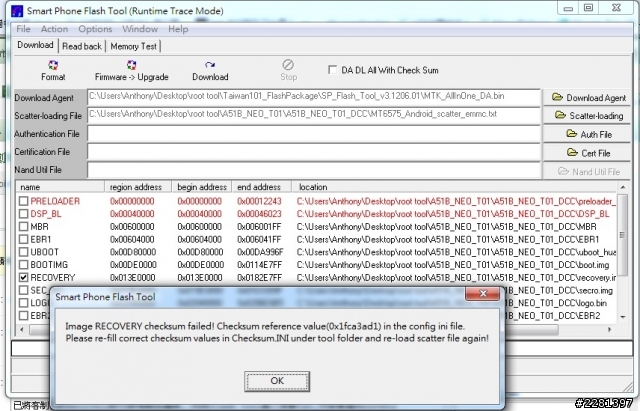640x411 pixels.
Task: Click the secro.img location text
Action: click(559, 290)
